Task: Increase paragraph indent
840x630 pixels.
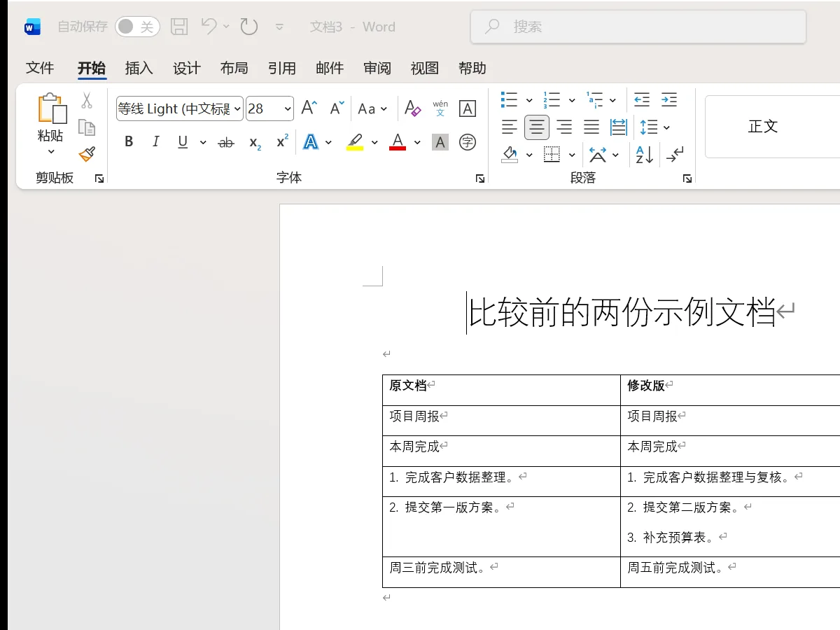Action: (x=669, y=100)
